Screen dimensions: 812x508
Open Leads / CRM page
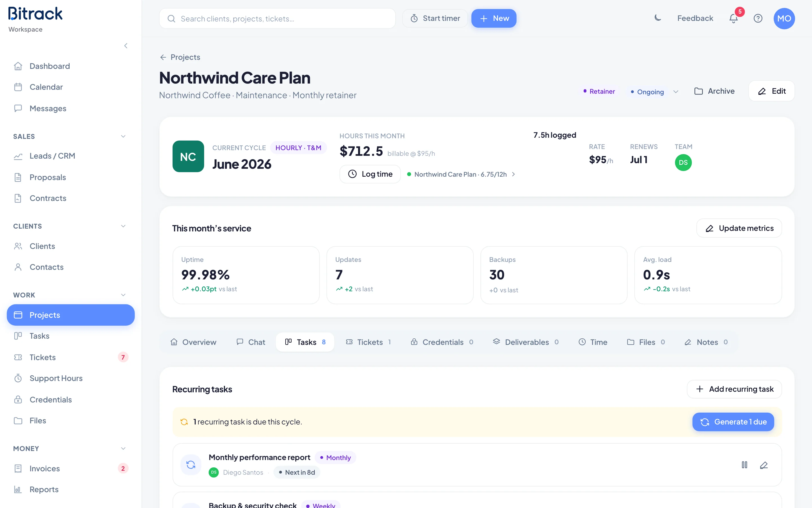coord(70,156)
